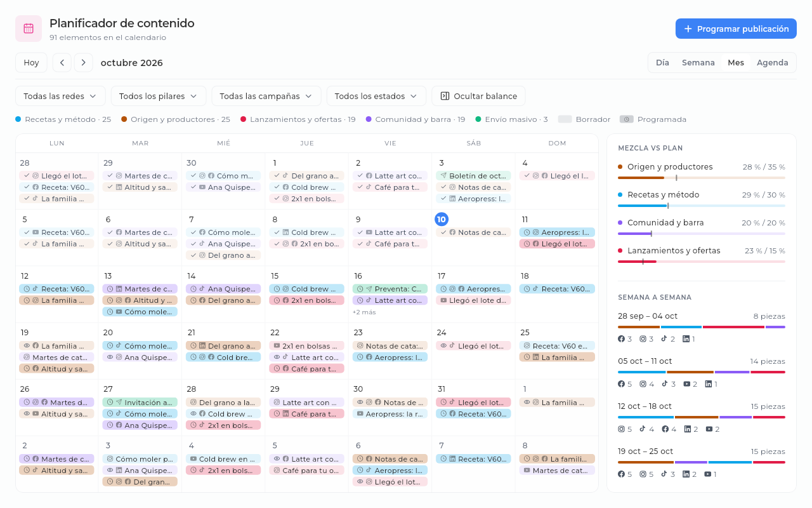Click the Lanzamientos y ofertas progress bar
Viewport: 812px width, 508px height.
(702, 262)
